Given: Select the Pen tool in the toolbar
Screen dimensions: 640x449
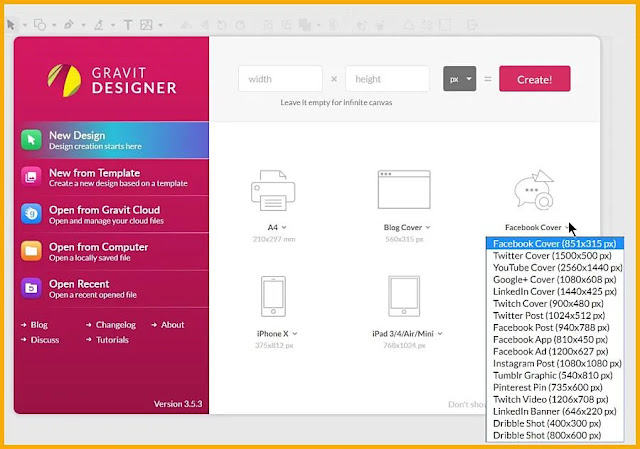Looking at the screenshot, I should 69,25.
